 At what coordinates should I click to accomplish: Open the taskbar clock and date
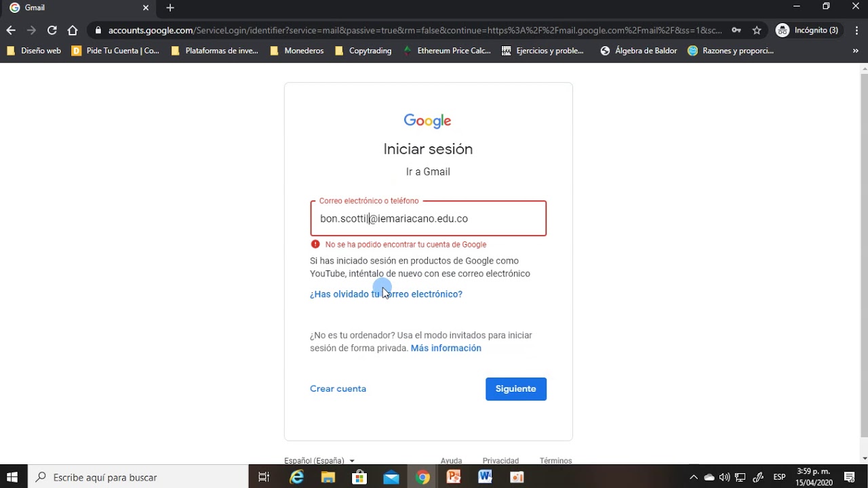(814, 477)
